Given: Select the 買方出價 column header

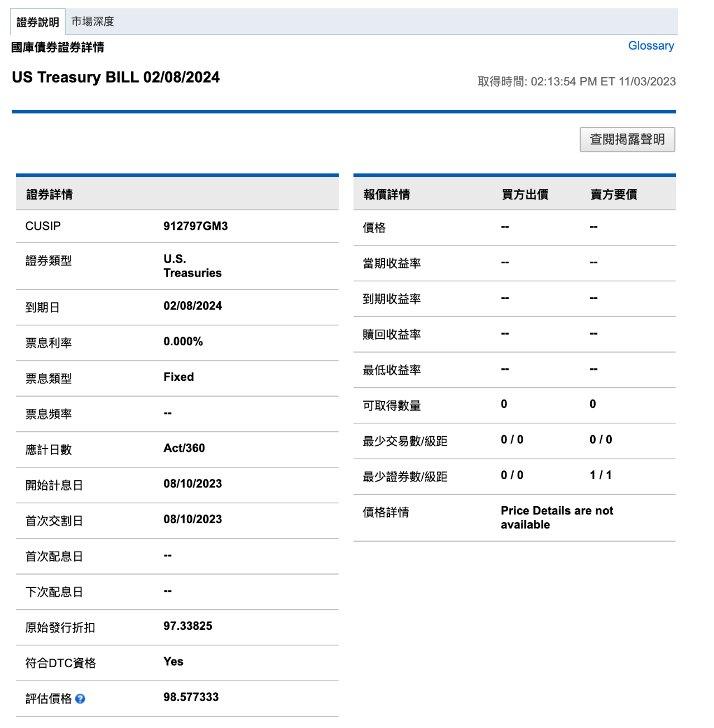Looking at the screenshot, I should [x=524, y=194].
